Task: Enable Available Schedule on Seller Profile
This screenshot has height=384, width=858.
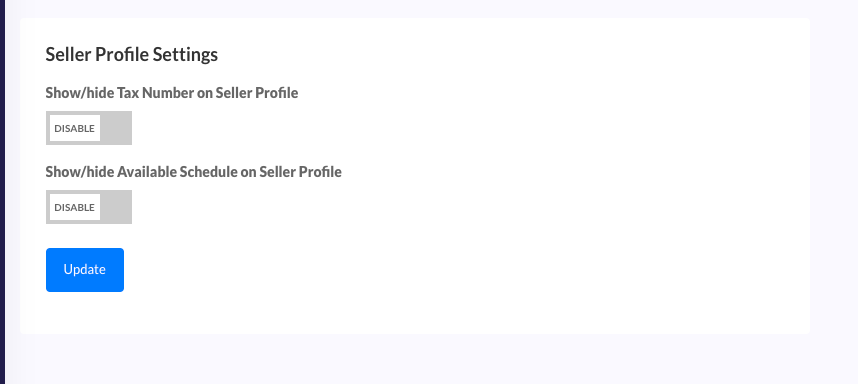Action: [89, 207]
